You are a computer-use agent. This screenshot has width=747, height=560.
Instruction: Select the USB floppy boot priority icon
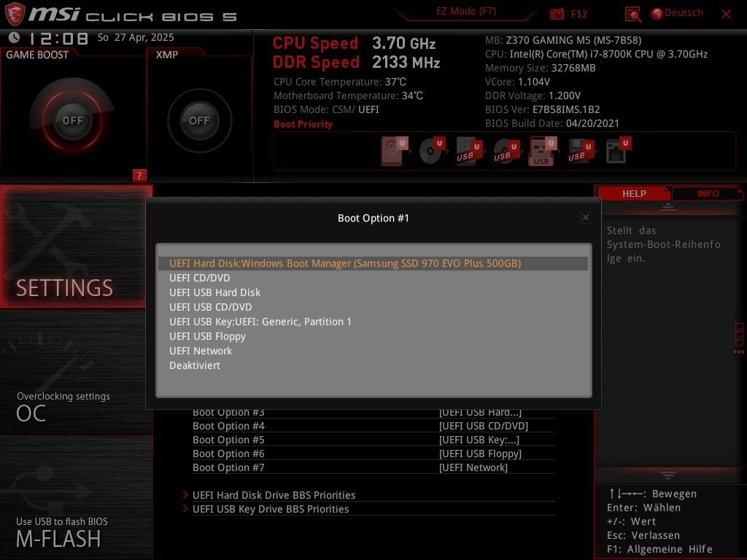click(x=580, y=151)
